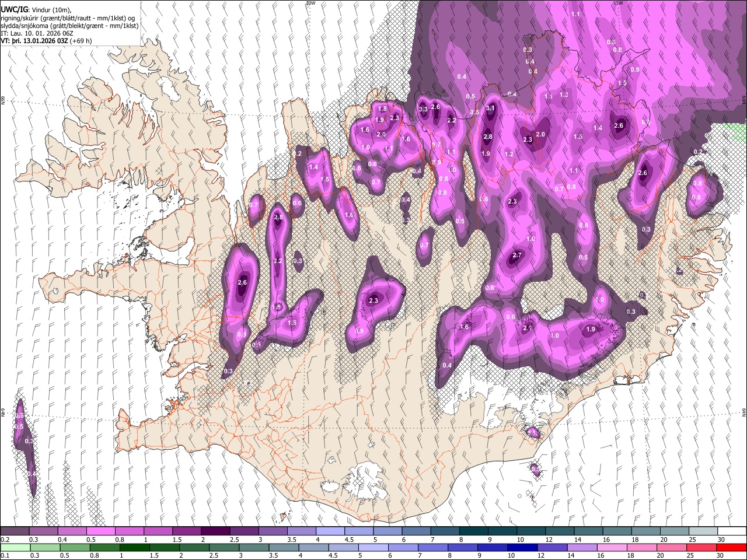Click the 'VT: þri. 13.01.2026 03Z' valid time

click(34, 41)
